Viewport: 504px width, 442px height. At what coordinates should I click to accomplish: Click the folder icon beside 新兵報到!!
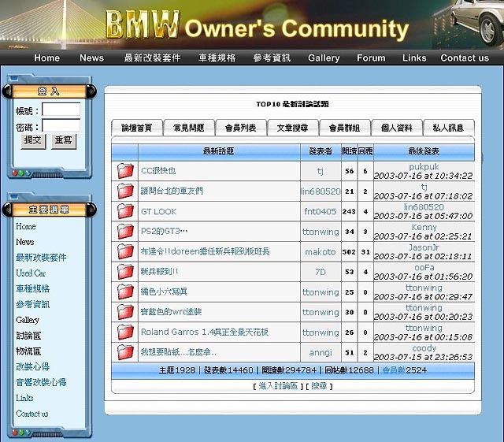[x=125, y=272]
